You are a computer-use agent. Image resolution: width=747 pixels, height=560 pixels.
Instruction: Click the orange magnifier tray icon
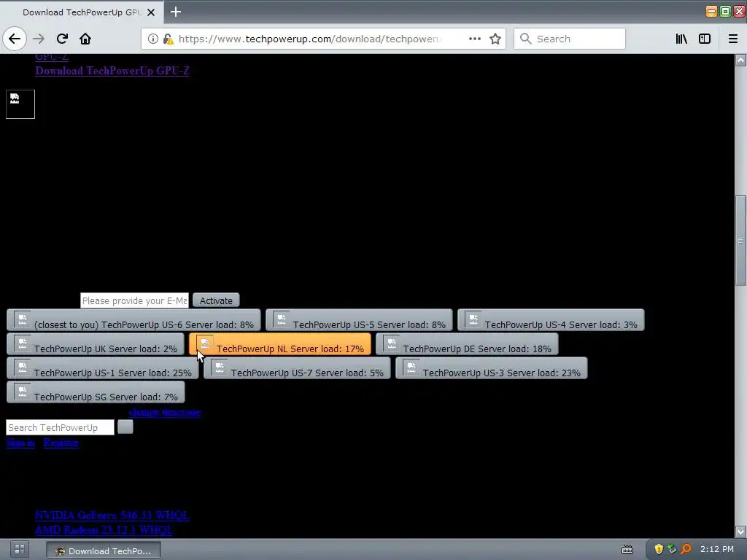click(686, 549)
